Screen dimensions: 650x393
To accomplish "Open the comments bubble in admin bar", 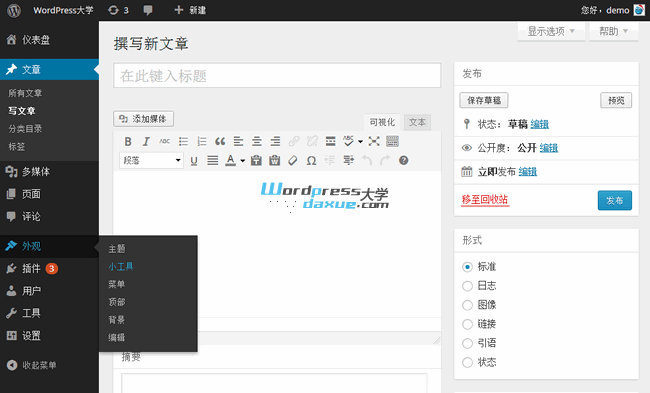I will coord(148,10).
